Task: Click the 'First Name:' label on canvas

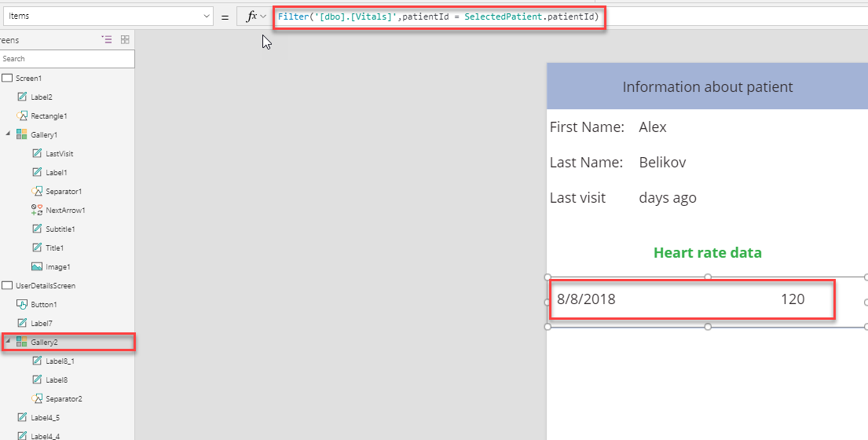Action: 587,126
